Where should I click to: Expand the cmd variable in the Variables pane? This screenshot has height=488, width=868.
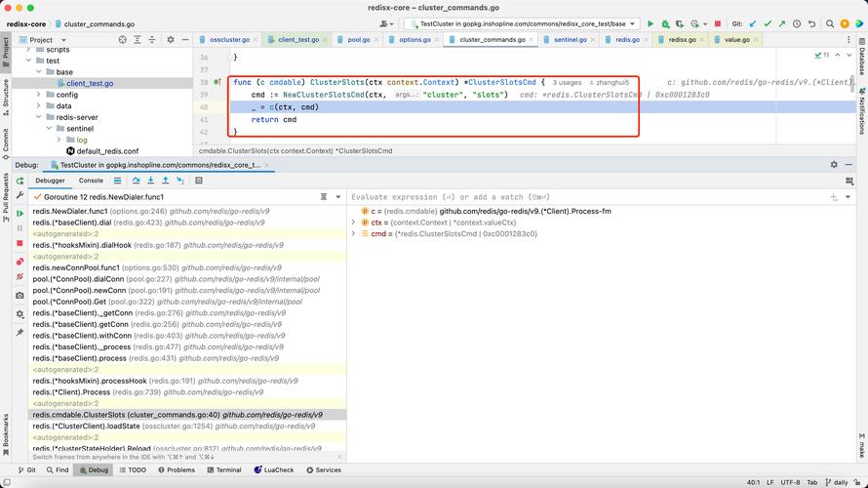point(353,234)
